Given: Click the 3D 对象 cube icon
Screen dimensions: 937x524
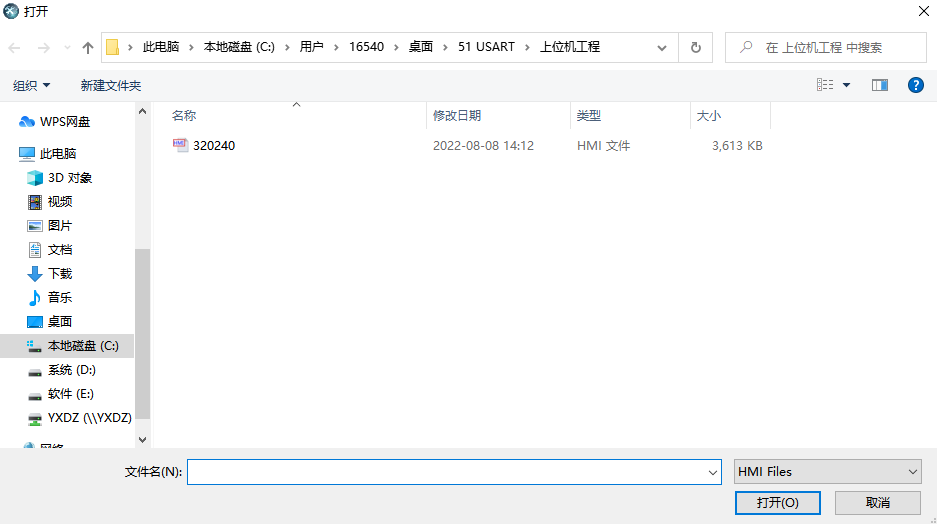Looking at the screenshot, I should [35, 178].
